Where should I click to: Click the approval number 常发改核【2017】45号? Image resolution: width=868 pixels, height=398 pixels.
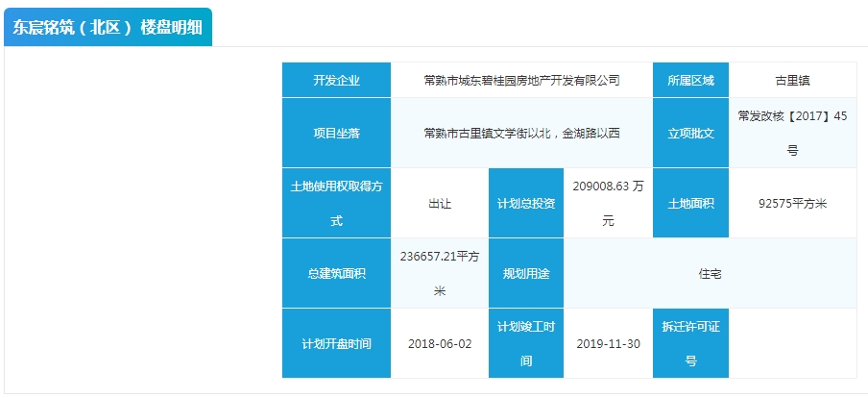click(792, 133)
